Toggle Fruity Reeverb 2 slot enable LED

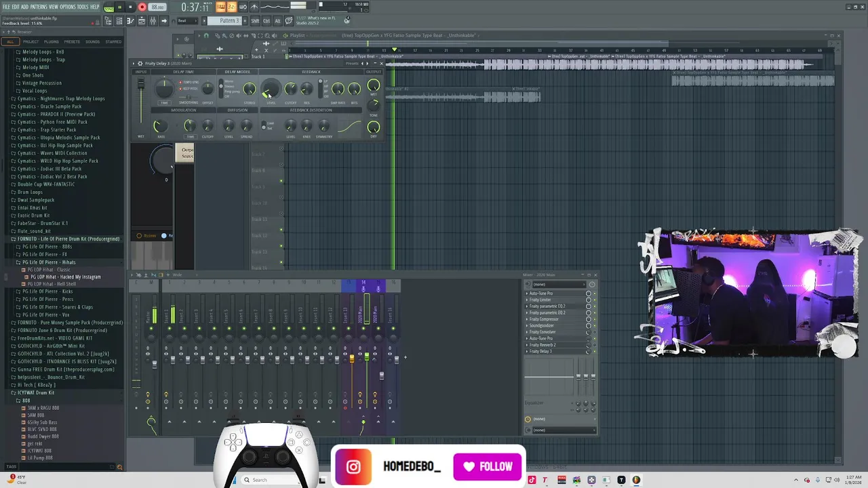[x=595, y=345]
